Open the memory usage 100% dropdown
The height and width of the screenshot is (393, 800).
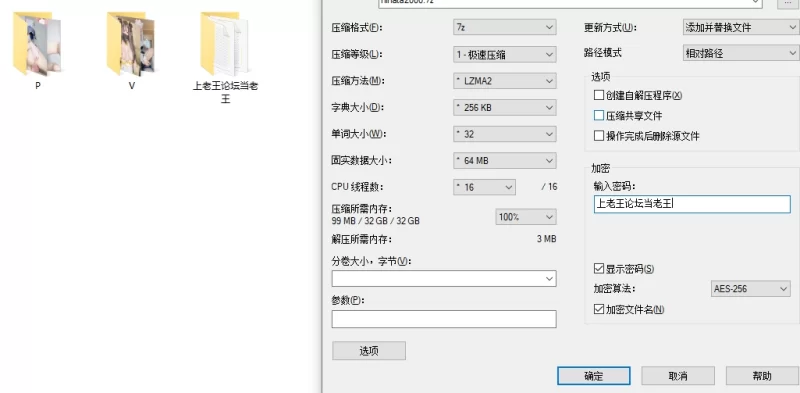point(526,217)
